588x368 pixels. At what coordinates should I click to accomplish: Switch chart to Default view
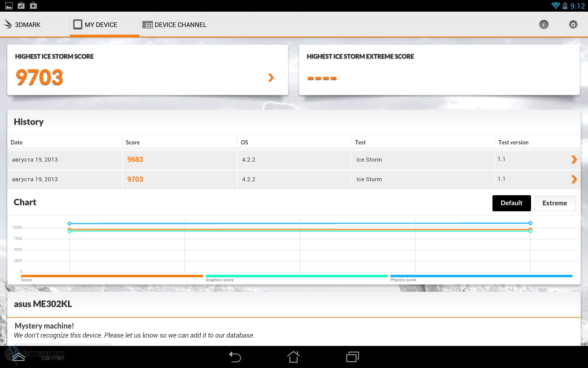(x=511, y=203)
